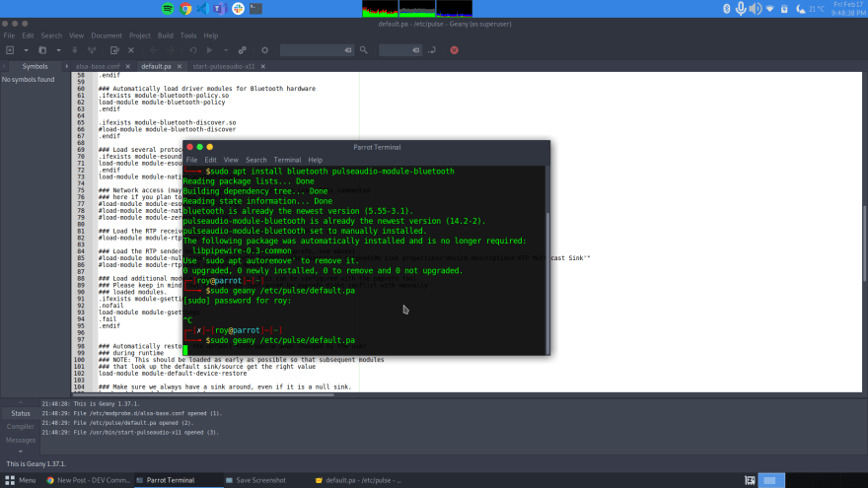The height and width of the screenshot is (488, 868).
Task: Open the Menu button on taskbar
Action: 21,480
